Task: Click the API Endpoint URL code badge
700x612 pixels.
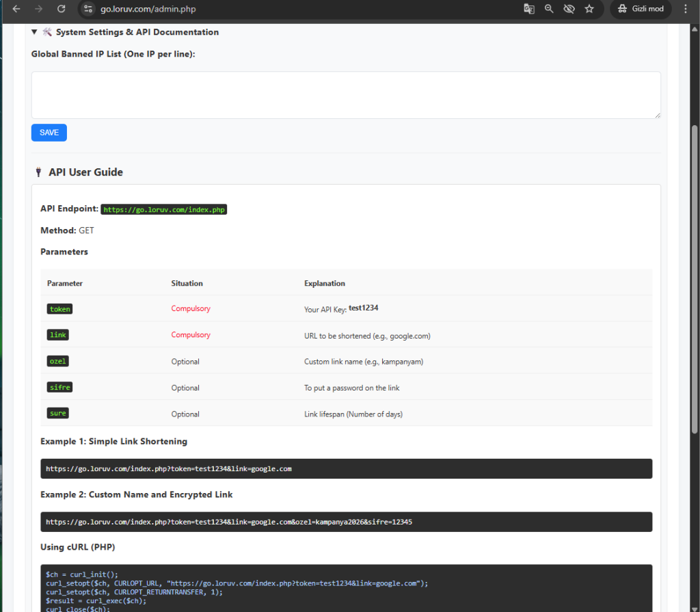Action: (x=164, y=209)
